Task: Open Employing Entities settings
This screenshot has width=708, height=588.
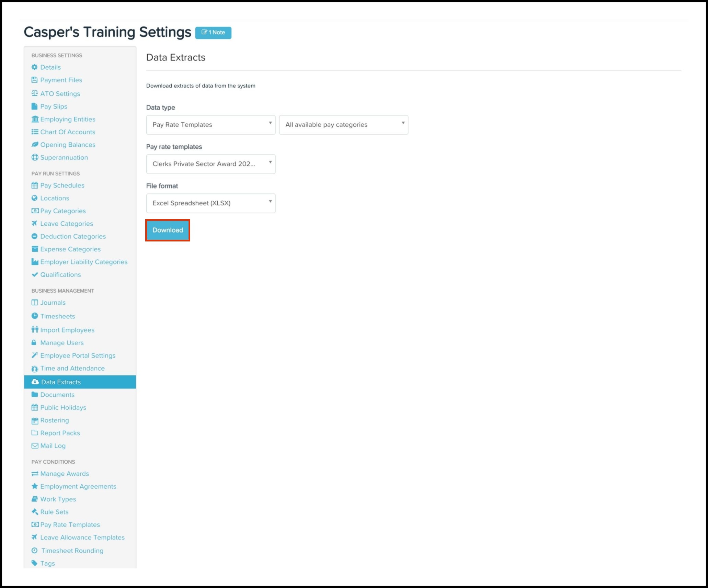Action: click(x=68, y=119)
